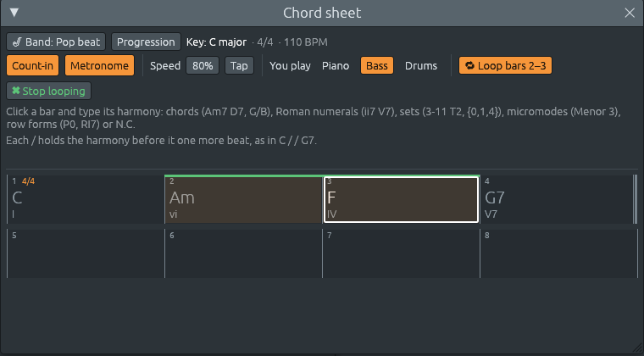
Task: Select bar 1 with chord C
Action: 86,199
